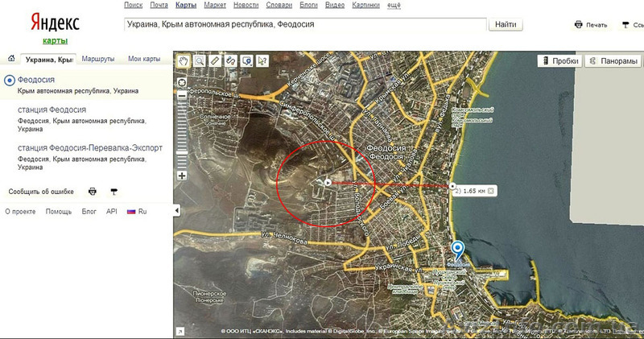Select the Феодосия radio result

pyautogui.click(x=9, y=80)
